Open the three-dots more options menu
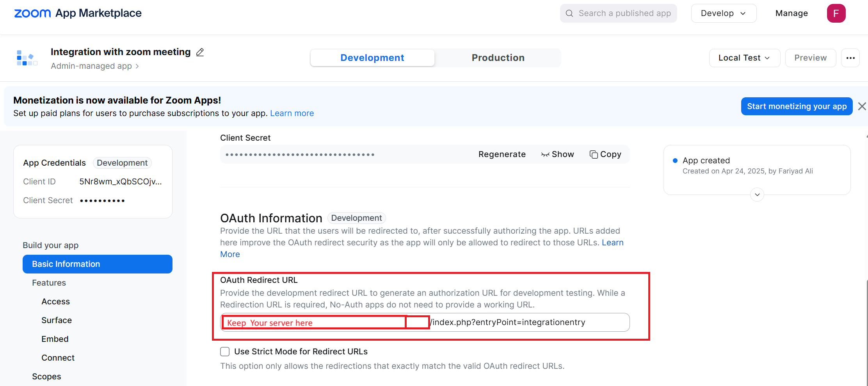The width and height of the screenshot is (868, 386). pos(850,58)
